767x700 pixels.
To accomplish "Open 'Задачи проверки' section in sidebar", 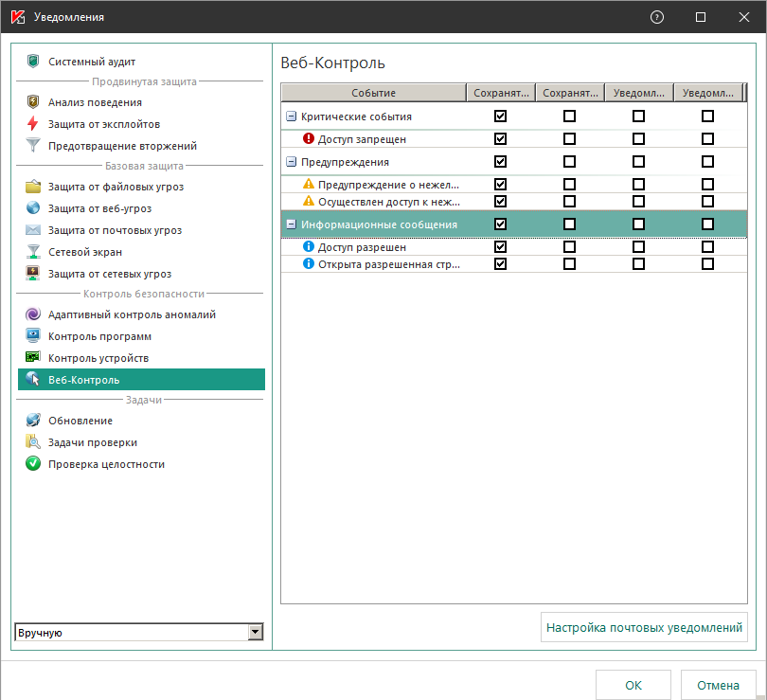I will point(93,442).
